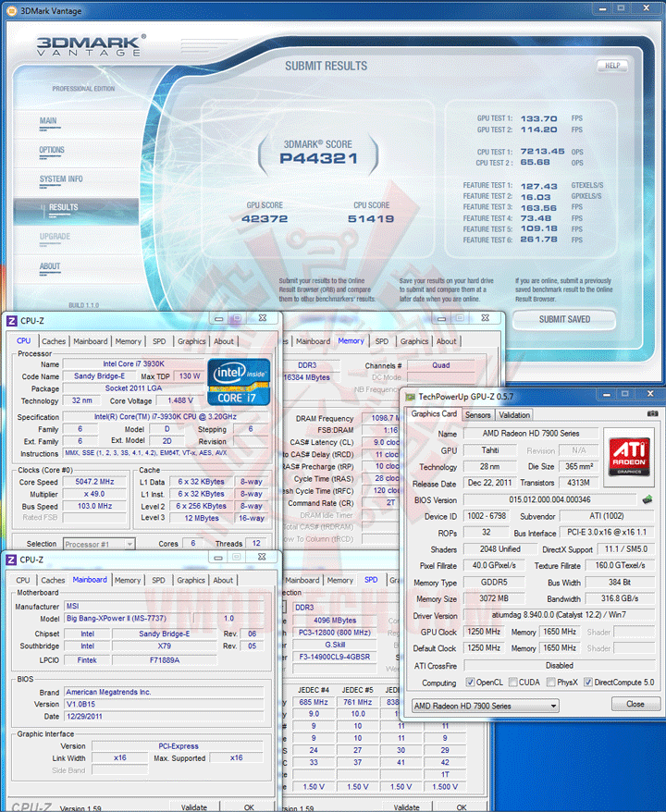Click the 3DMark Vantage logo
Screen dimensions: 666x812
[x=92, y=45]
